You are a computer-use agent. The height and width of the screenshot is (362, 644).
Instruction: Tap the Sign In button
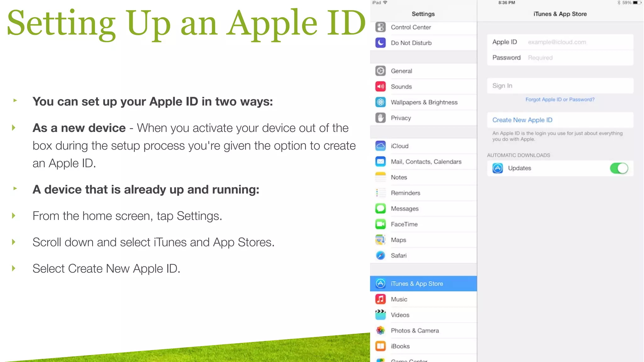[560, 86]
